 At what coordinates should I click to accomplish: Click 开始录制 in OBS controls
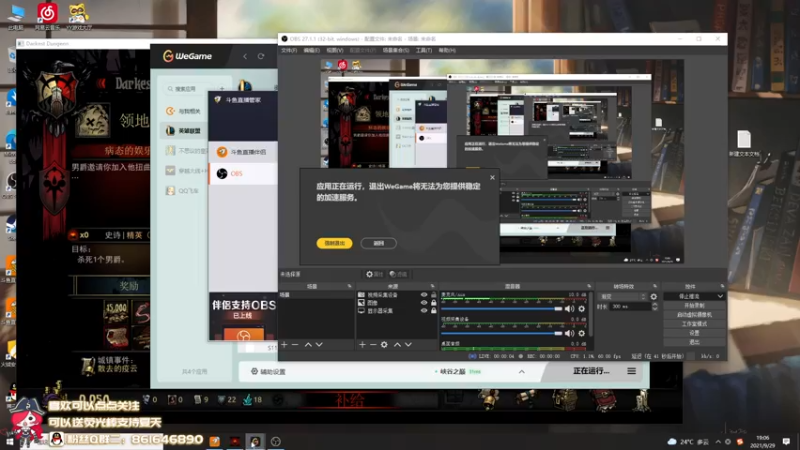(694, 306)
